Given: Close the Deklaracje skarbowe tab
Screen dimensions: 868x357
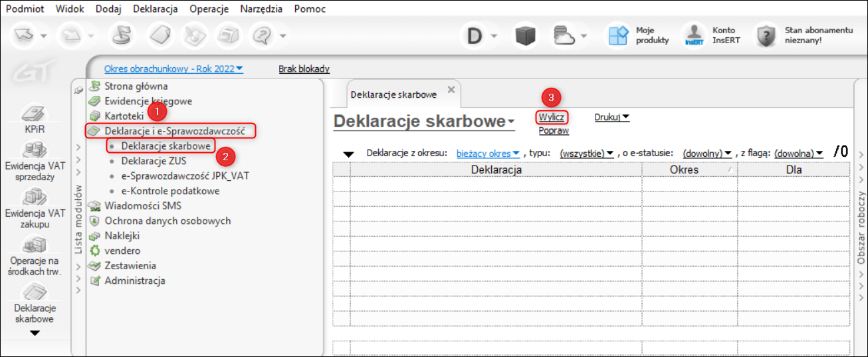Looking at the screenshot, I should click(451, 89).
